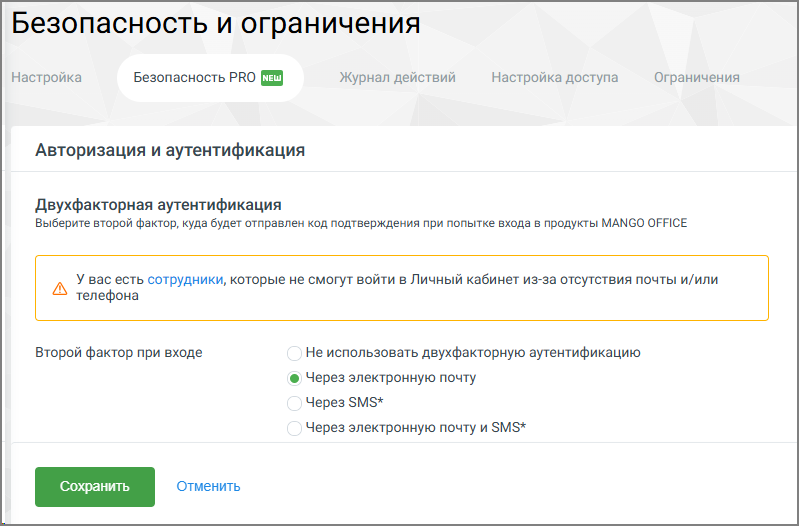Click the Безопасность и ограничения page title
This screenshot has width=799, height=526.
pos(216,23)
